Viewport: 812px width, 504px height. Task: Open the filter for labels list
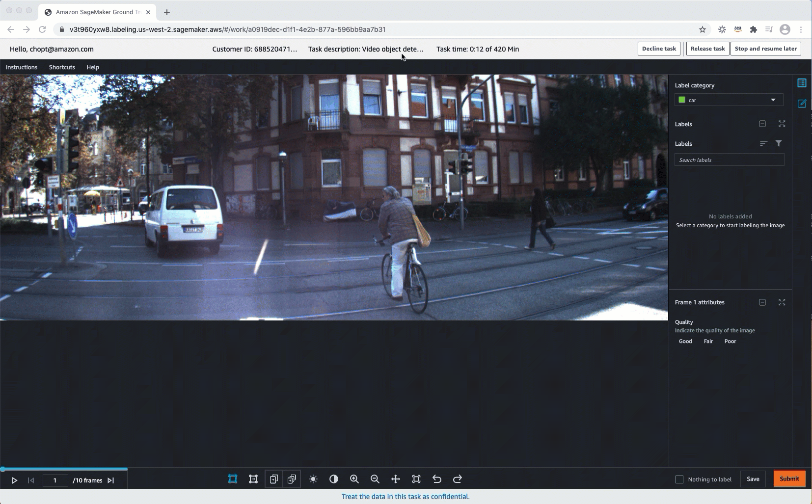click(x=779, y=143)
